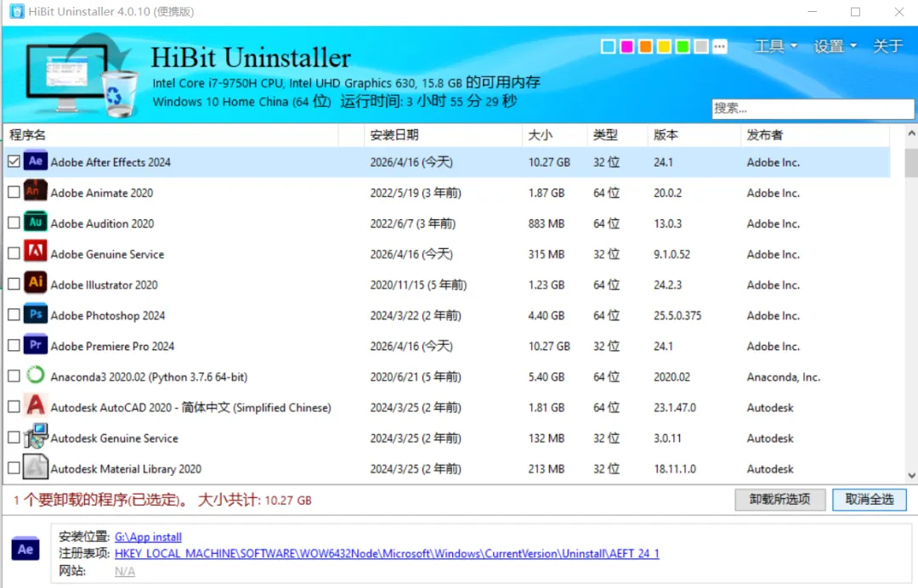Click version 25.5.0.375 cell

tap(677, 315)
